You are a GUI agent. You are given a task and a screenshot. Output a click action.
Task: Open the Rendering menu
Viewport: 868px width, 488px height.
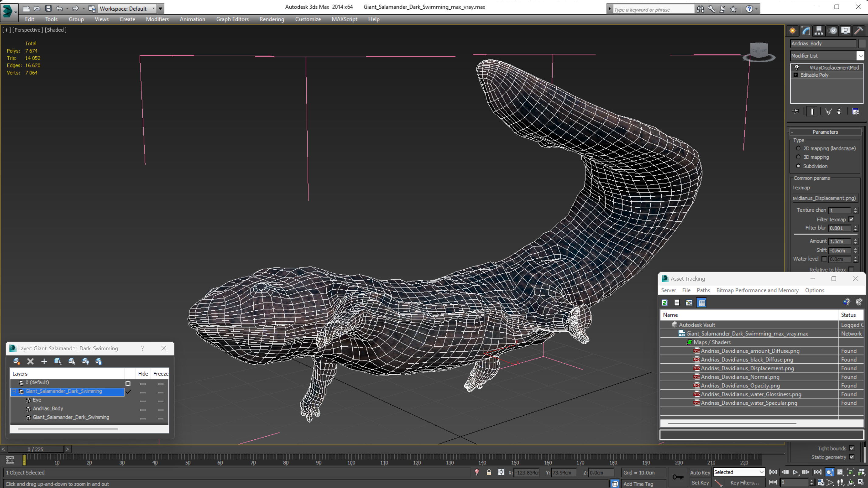[x=272, y=19]
